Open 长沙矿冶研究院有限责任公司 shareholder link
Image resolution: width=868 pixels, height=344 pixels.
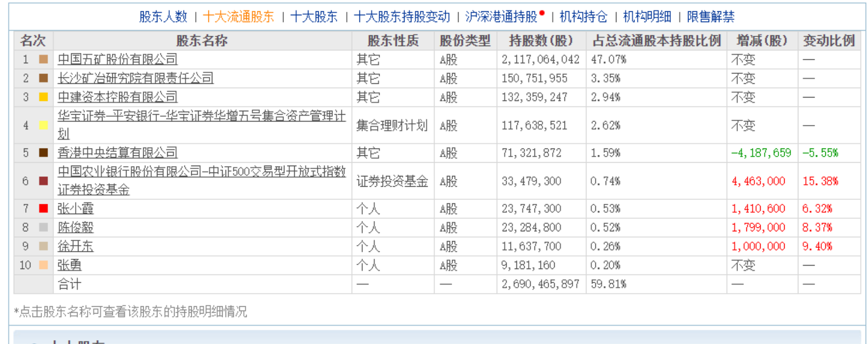coord(135,78)
